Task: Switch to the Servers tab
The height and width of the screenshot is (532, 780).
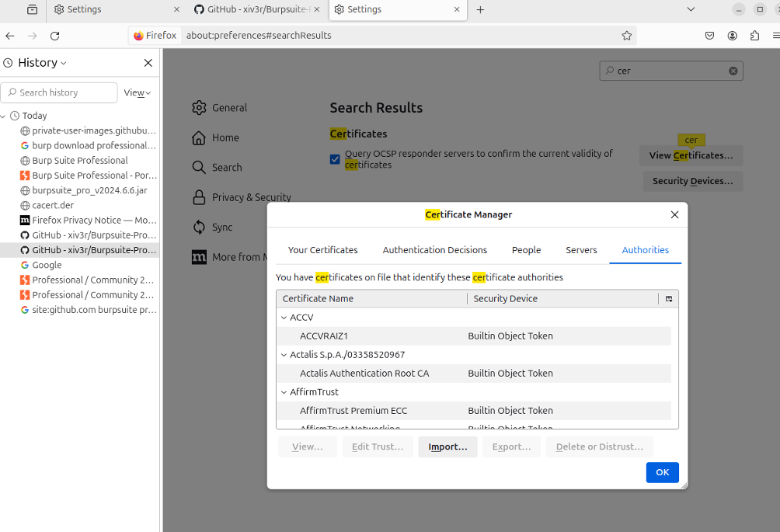Action: tap(581, 249)
